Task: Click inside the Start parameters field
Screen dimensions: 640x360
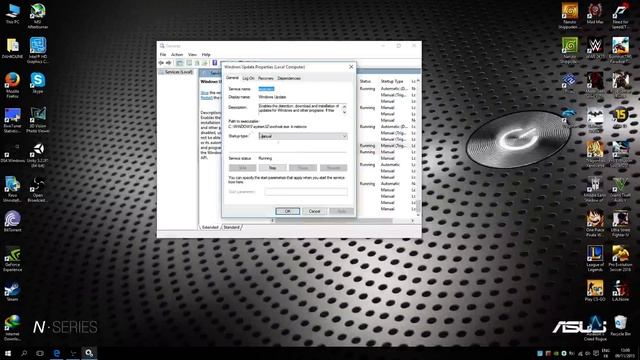Action: (306, 191)
